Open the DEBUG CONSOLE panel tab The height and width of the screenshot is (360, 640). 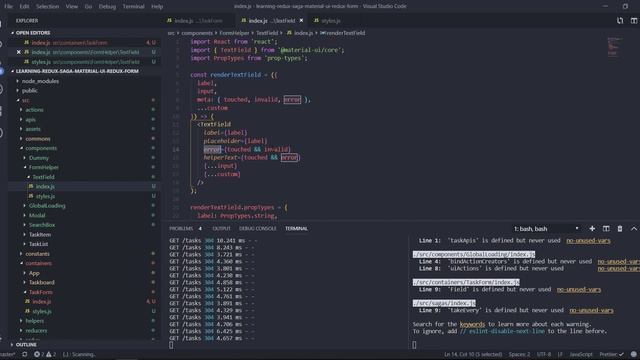point(258,229)
